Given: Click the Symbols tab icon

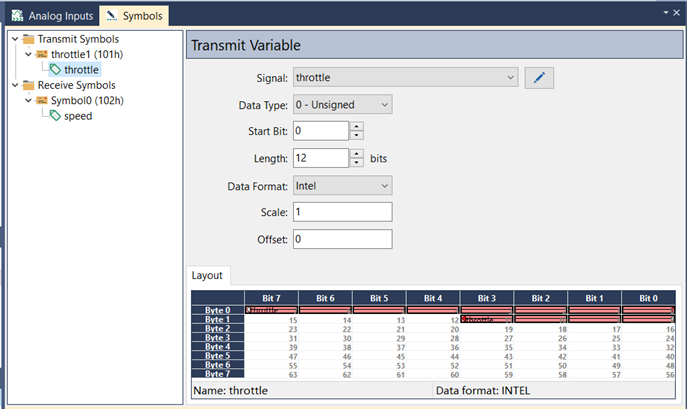Looking at the screenshot, I should [x=112, y=16].
